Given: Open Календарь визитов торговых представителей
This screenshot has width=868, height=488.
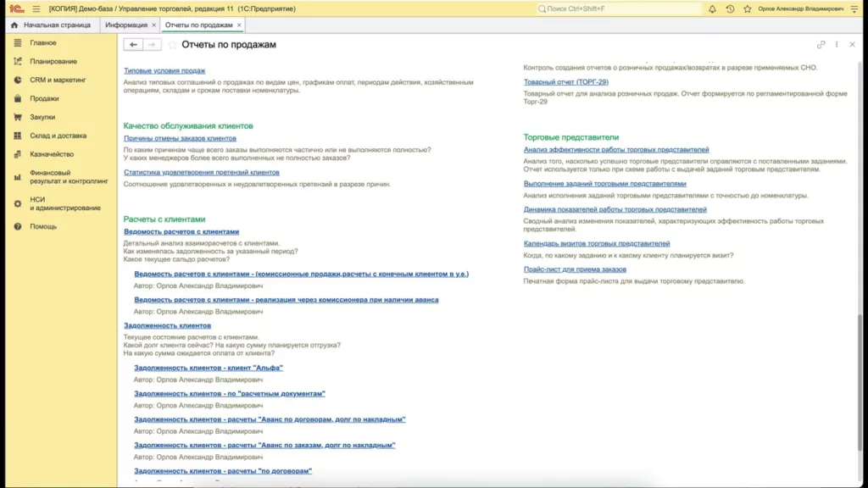Looking at the screenshot, I should pos(597,243).
